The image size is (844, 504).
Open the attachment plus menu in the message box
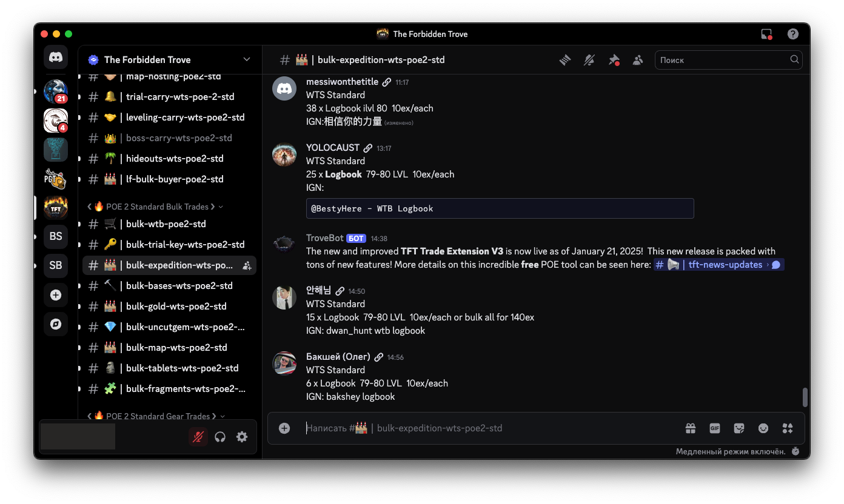click(x=284, y=428)
